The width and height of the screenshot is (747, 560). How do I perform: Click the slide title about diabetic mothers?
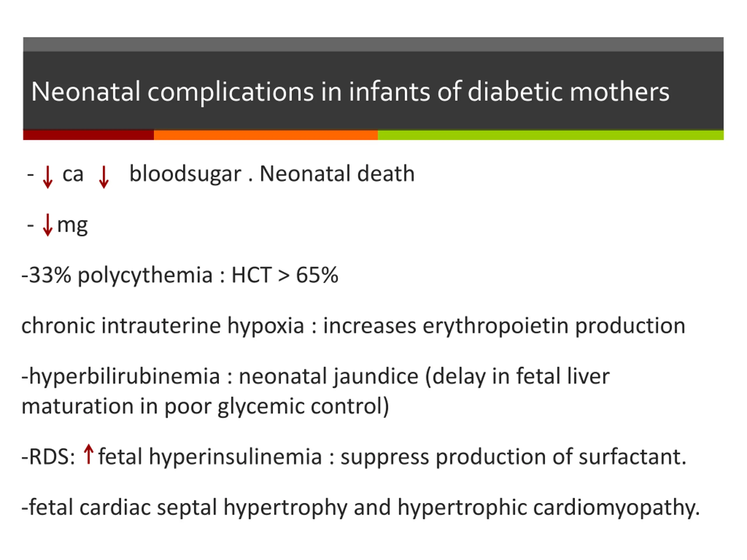[x=350, y=92]
